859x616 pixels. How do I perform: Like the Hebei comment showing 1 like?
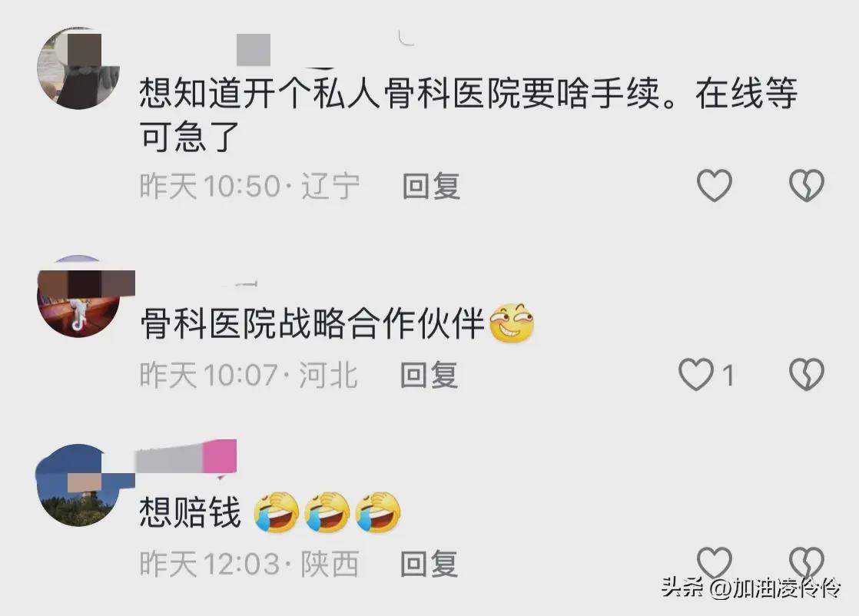(x=696, y=375)
